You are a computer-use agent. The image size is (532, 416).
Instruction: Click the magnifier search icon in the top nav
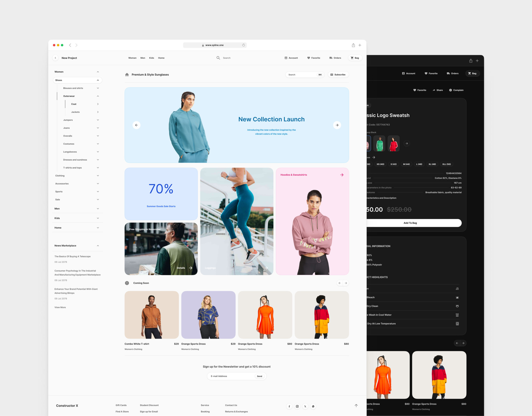218,58
